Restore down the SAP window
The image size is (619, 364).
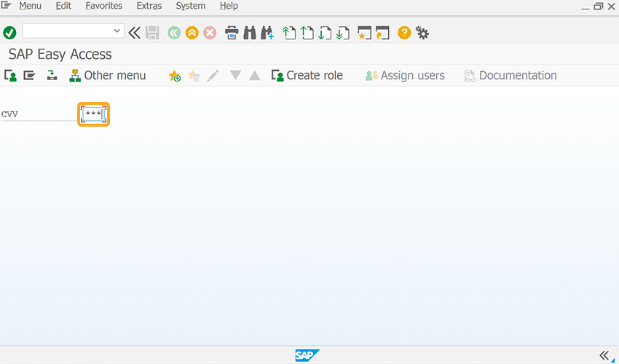coord(599,7)
